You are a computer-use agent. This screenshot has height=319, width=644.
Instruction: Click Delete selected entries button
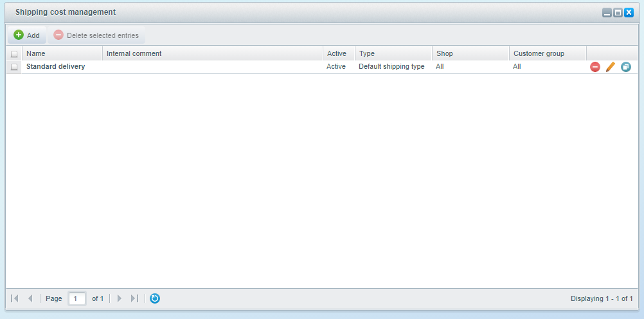96,35
